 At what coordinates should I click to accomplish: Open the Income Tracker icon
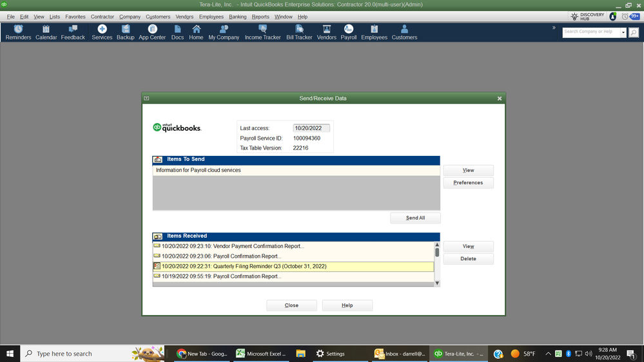262,32
